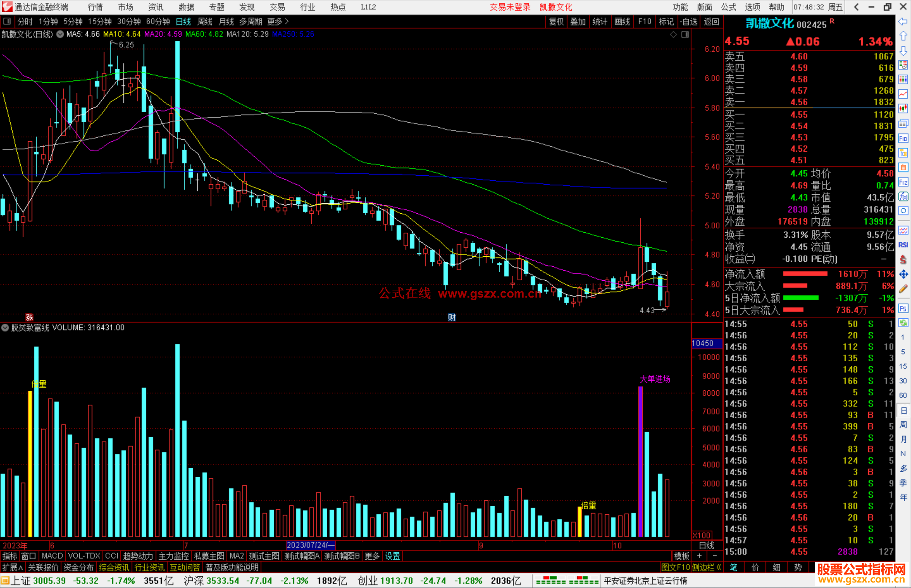This screenshot has height=588, width=911.
Task: Collapse the 脱贫致富线 indicator dropdown
Action: pyautogui.click(x=5, y=328)
